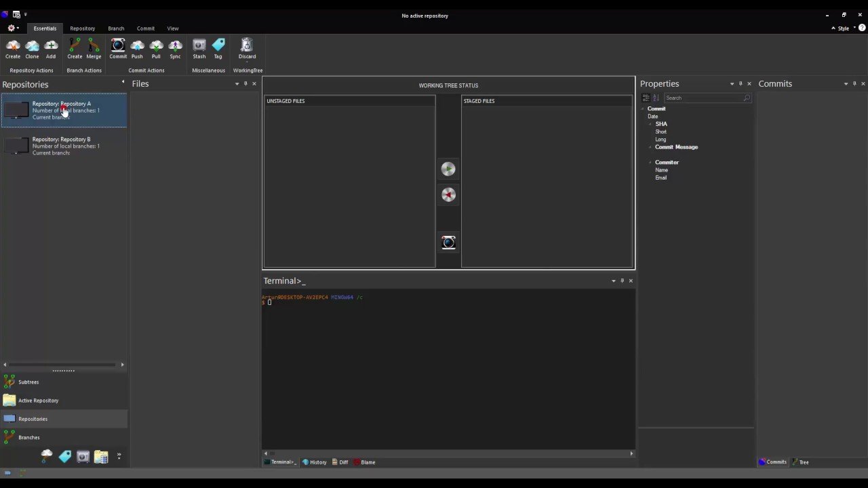The image size is (868, 488).
Task: Open the History tab below terminal
Action: 315,462
